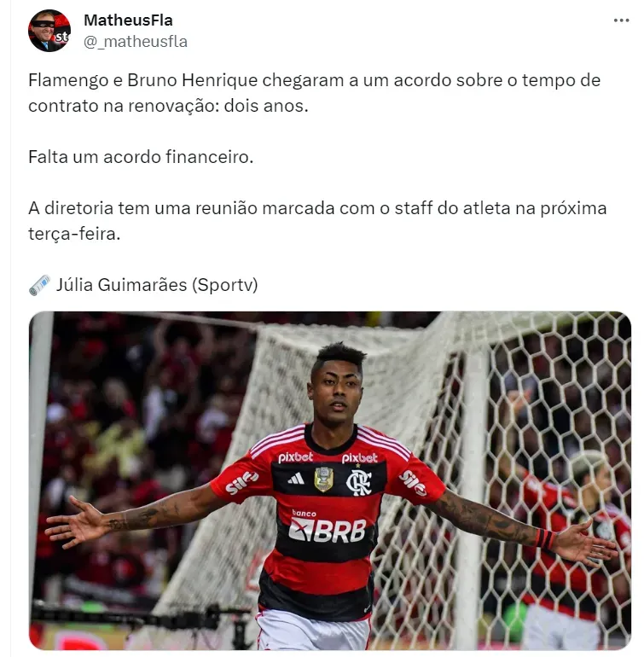This screenshot has width=644, height=657.
Task: Click the Flamengo CRF crest on jersey
Action: point(358,482)
